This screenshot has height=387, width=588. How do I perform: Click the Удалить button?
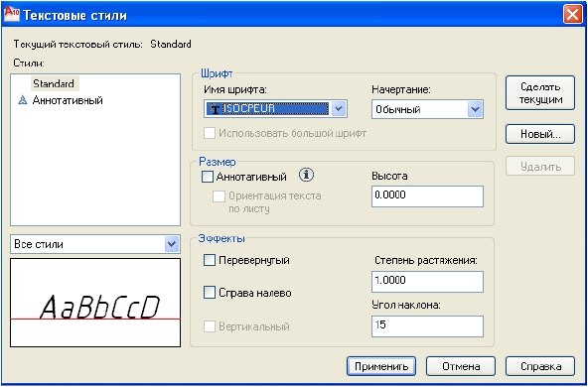[x=540, y=167]
